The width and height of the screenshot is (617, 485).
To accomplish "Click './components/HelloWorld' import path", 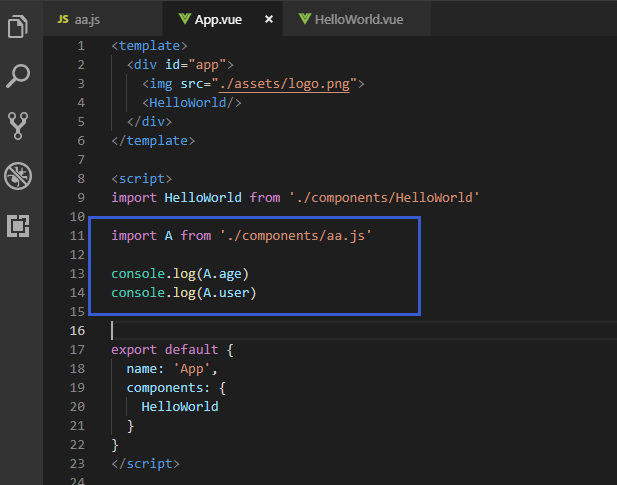I will tap(384, 197).
